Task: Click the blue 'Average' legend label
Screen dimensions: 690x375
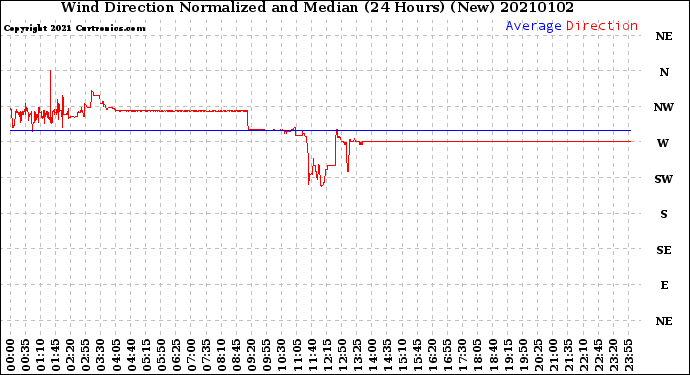Action: click(533, 26)
